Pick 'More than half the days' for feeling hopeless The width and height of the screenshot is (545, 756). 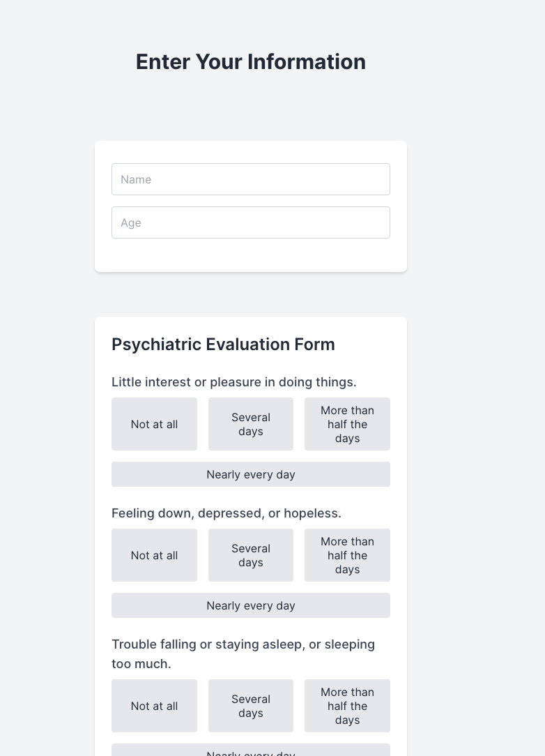pos(347,555)
